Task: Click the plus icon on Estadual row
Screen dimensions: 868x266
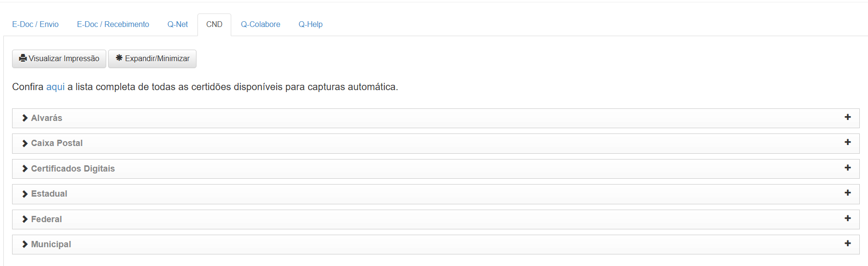Action: 847,193
